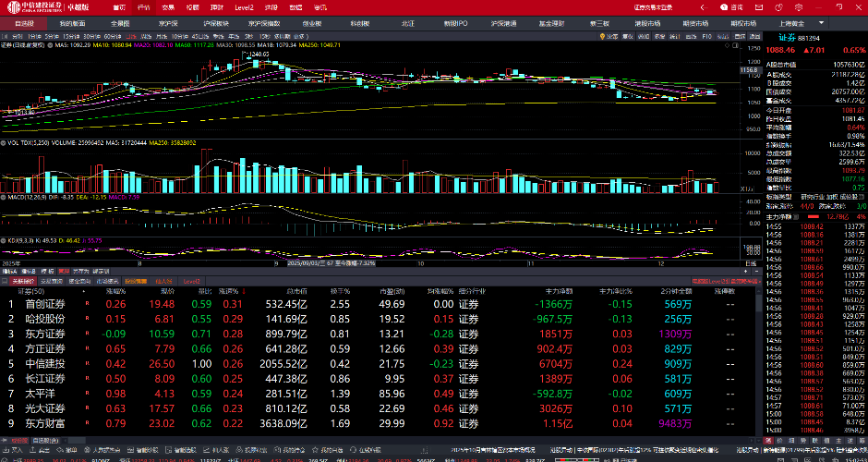Screen dimensions: 868x462
Task: Select the 首创证券 row name
Action: (x=45, y=304)
